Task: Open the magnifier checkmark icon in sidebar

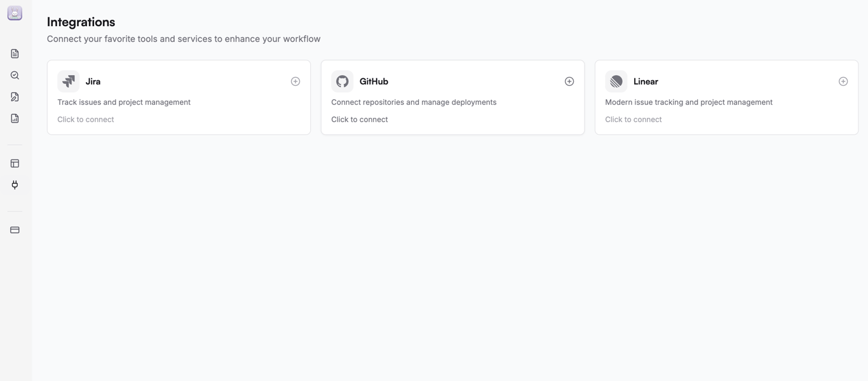Action: pyautogui.click(x=15, y=75)
